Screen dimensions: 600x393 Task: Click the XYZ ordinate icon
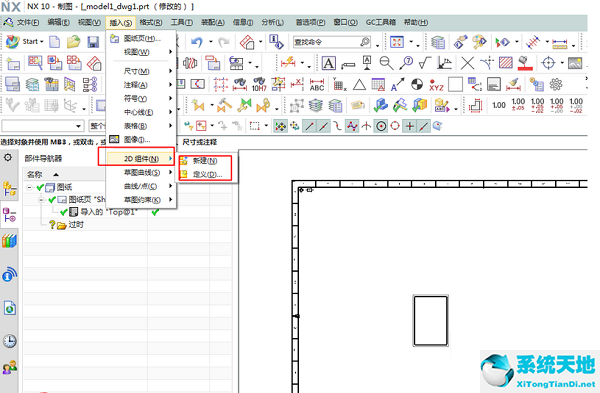436,85
